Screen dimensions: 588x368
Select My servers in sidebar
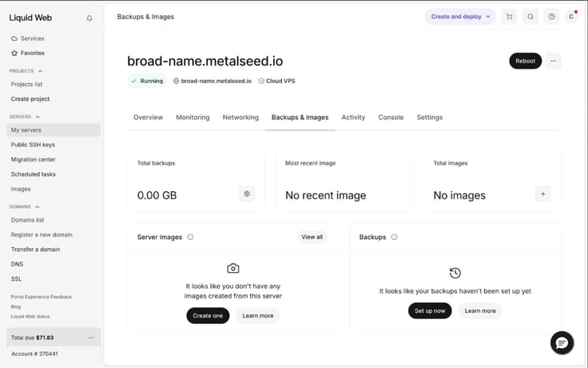(54, 130)
